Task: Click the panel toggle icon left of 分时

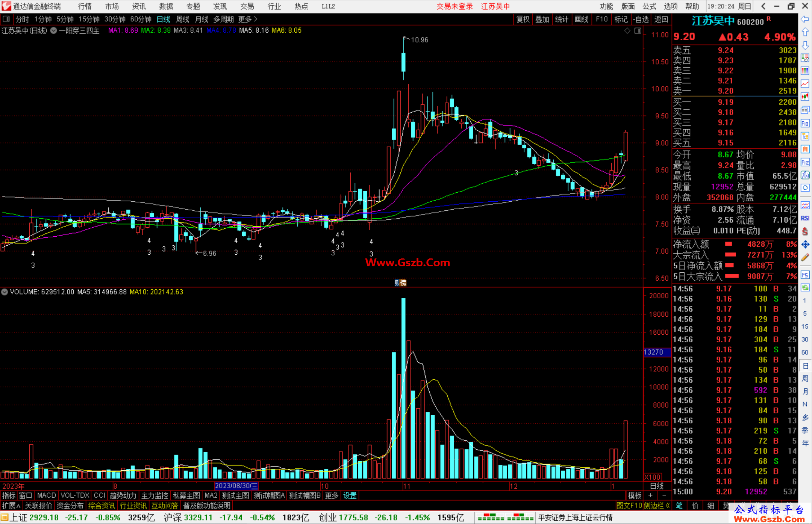Action: tap(6, 19)
